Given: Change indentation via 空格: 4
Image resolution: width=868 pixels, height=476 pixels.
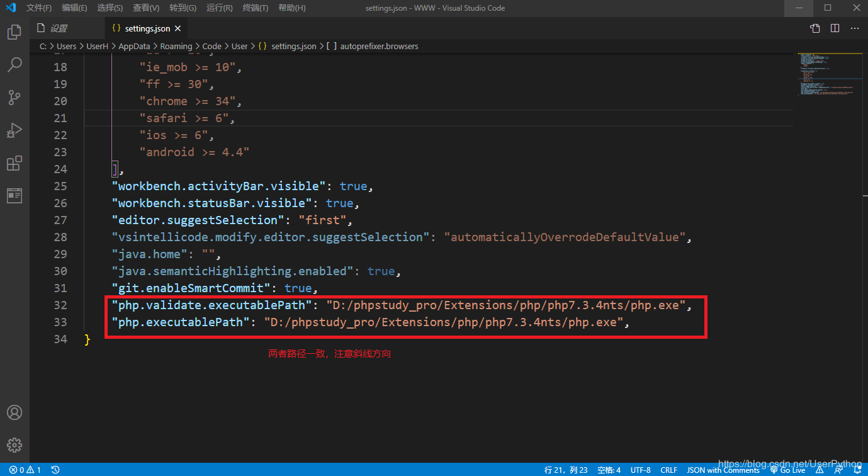Looking at the screenshot, I should click(609, 470).
